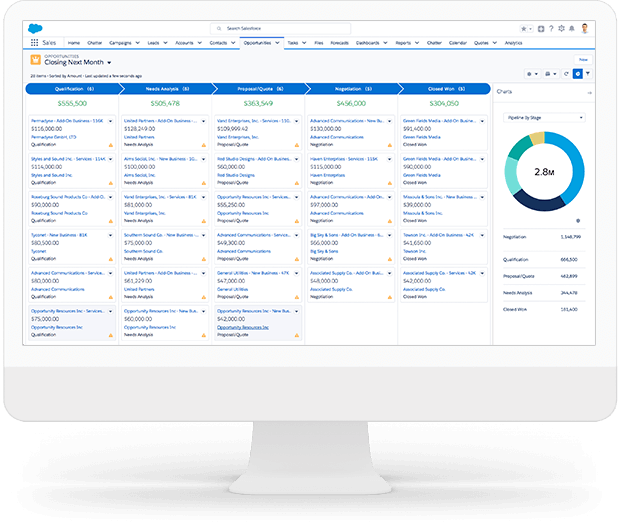Open the list filter funnel icon
The width and height of the screenshot is (620, 525).
[x=588, y=74]
